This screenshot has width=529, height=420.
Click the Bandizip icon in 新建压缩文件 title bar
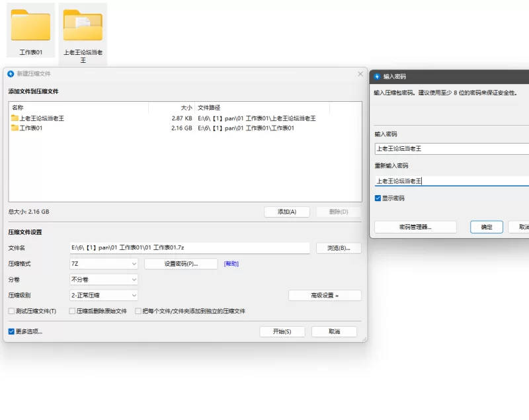pyautogui.click(x=11, y=74)
